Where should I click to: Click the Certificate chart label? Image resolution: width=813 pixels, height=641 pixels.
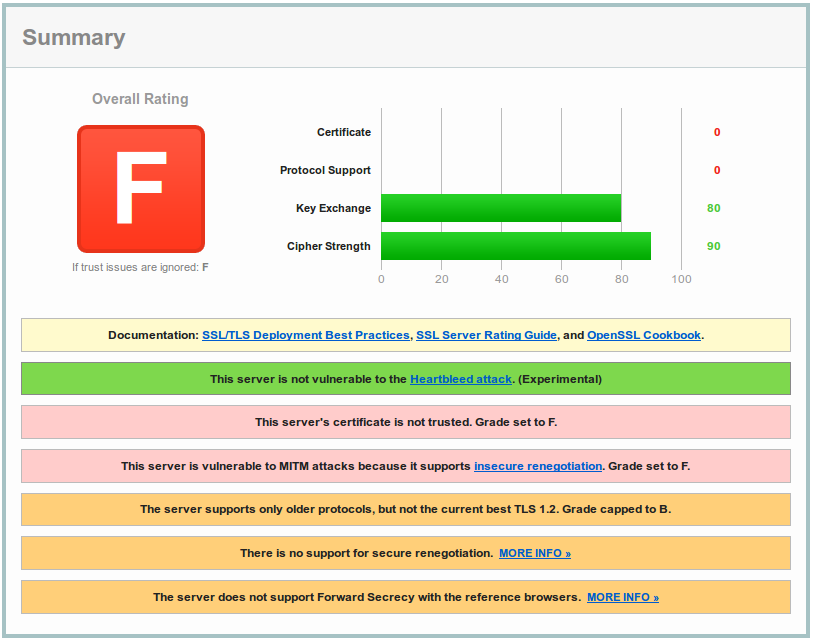344,132
